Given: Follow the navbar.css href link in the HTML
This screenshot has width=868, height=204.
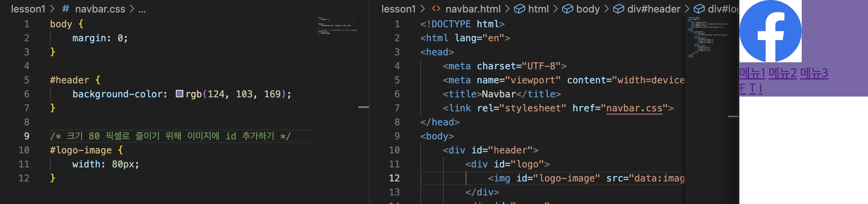Looking at the screenshot, I should coord(634,108).
